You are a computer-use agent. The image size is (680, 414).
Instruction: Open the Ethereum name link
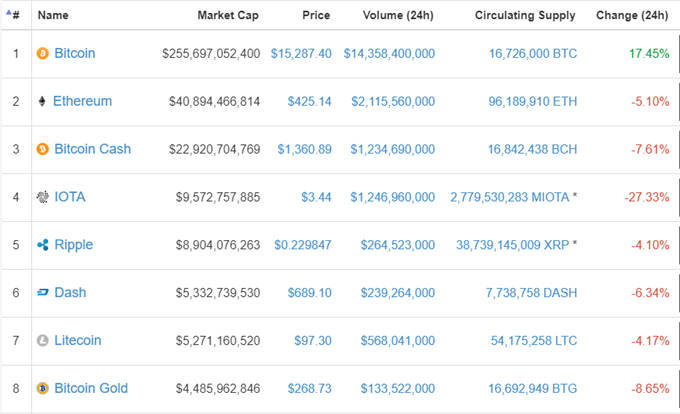click(x=82, y=101)
